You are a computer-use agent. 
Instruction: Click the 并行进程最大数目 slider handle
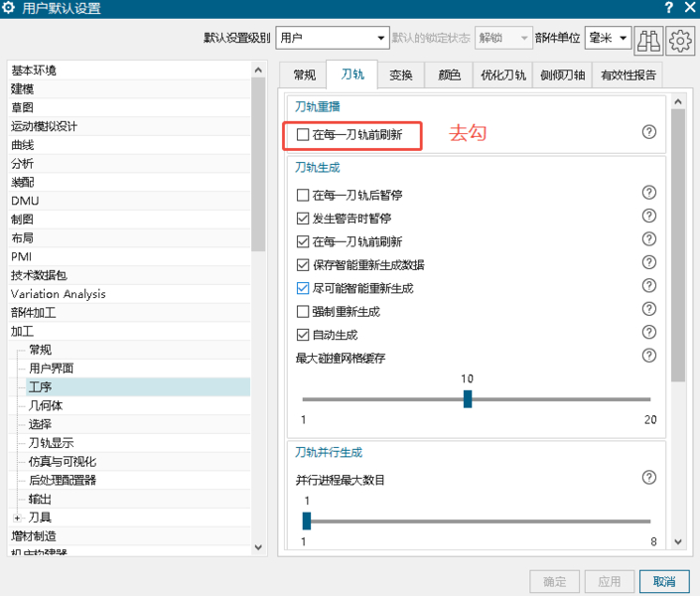[x=307, y=521]
